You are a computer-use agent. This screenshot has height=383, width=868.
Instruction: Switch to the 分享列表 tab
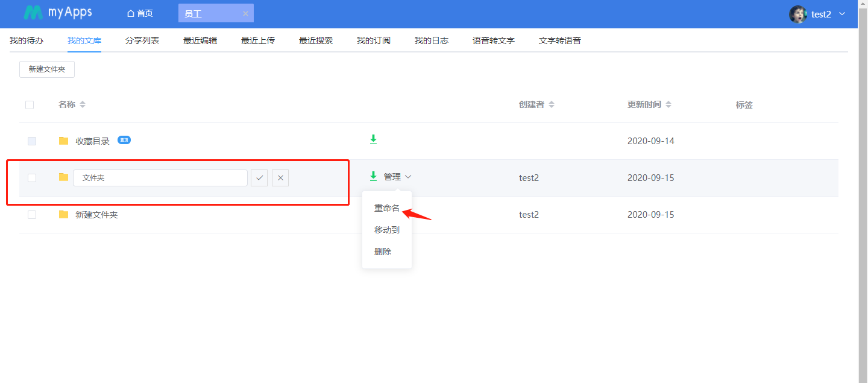pos(142,40)
